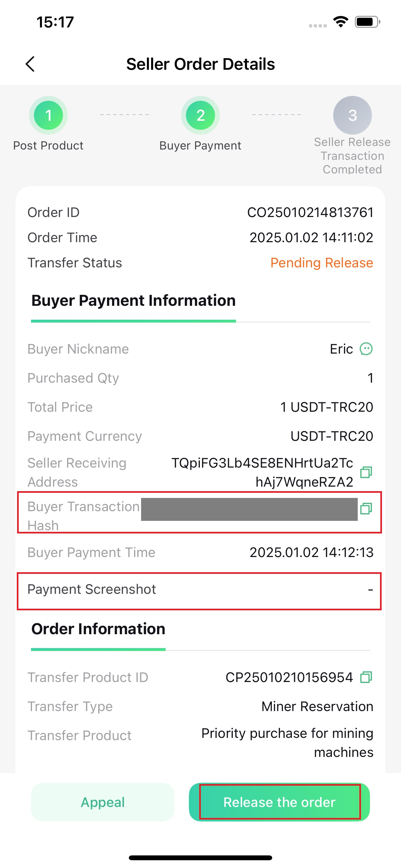This screenshot has width=401, height=868.
Task: Copy the buyer transaction hash
Action: (x=366, y=509)
